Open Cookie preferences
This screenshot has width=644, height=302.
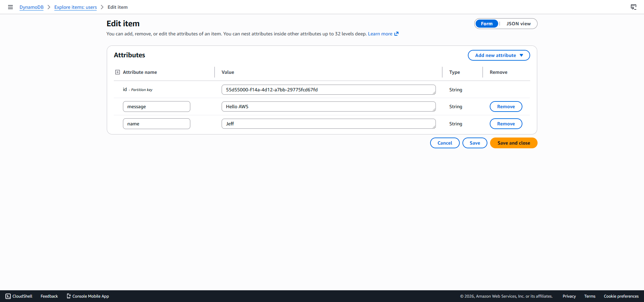[x=621, y=296]
